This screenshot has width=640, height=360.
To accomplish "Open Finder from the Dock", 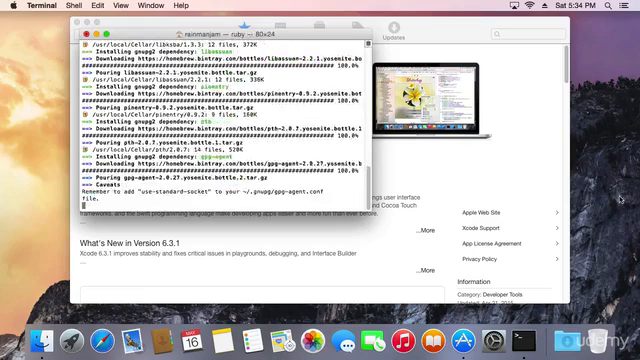I will [x=42, y=341].
